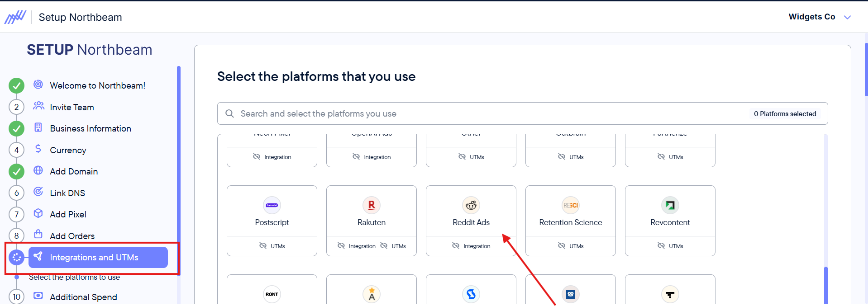Click the spiral icon beside Link DNS
Screen dimensions: 868x306
[x=38, y=192]
